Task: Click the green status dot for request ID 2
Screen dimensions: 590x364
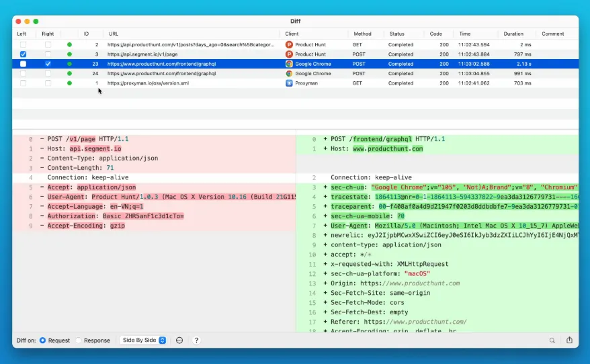Action: pyautogui.click(x=69, y=45)
